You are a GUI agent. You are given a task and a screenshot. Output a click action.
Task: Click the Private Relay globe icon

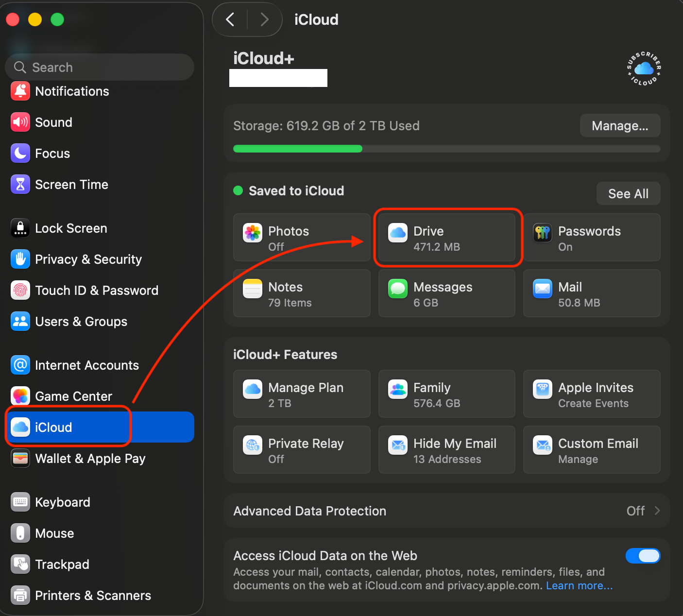pos(253,445)
